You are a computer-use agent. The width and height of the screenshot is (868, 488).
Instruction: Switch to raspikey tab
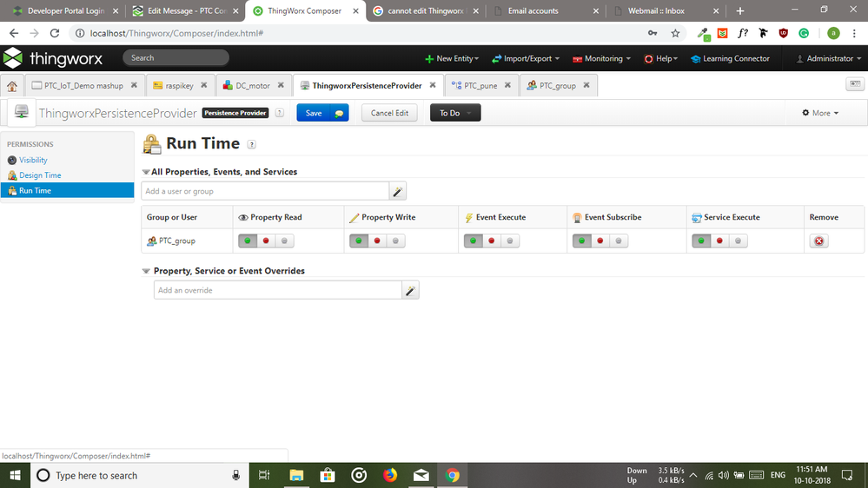point(179,86)
